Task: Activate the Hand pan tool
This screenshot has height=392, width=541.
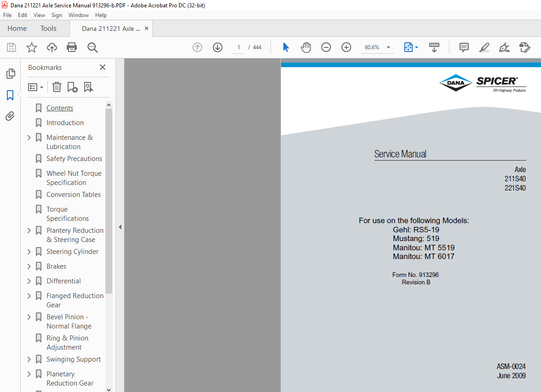Action: [x=305, y=47]
